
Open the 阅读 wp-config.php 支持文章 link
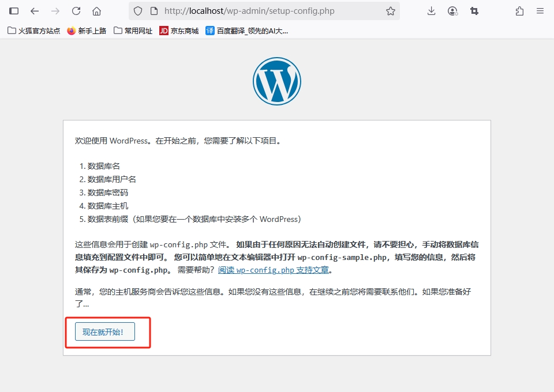(x=274, y=270)
